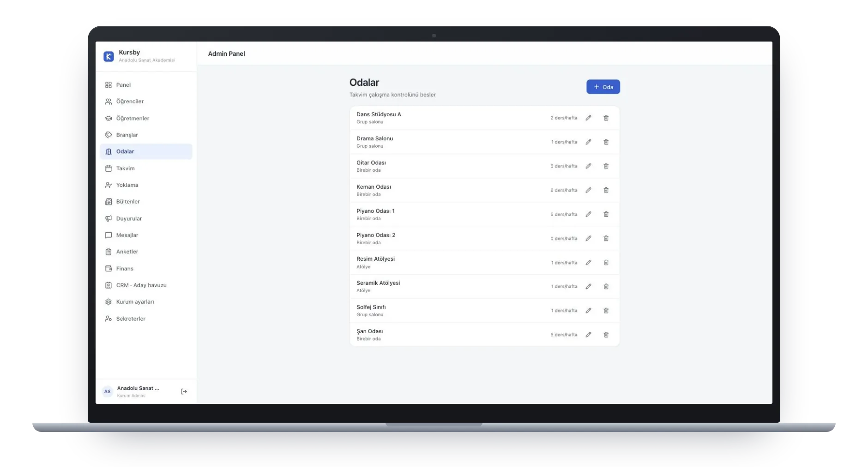Screen dimensions: 868x467
Task: Open the Panel dashboard menu
Action: tap(146, 85)
